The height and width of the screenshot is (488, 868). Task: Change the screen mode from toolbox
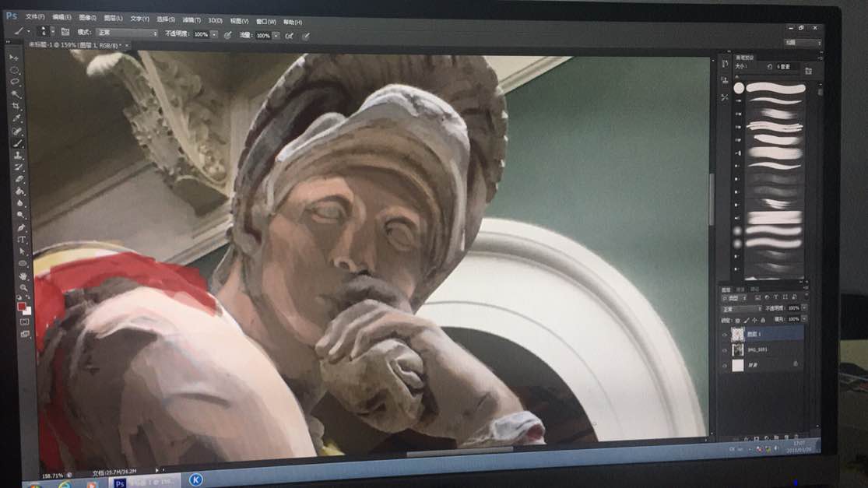[25, 334]
